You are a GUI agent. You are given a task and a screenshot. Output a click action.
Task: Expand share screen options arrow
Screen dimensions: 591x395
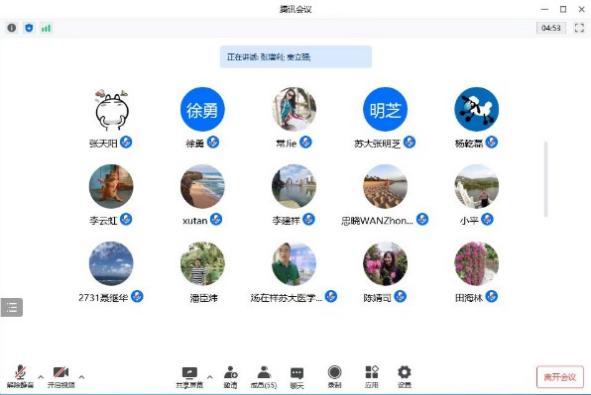point(210,377)
